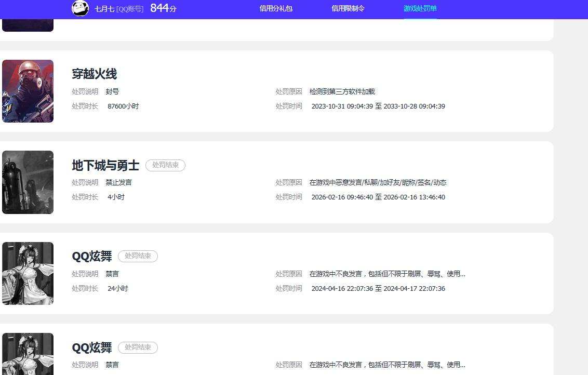588x375 pixels.
Task: Click the 地下城与勇士 title
Action: [x=105, y=165]
